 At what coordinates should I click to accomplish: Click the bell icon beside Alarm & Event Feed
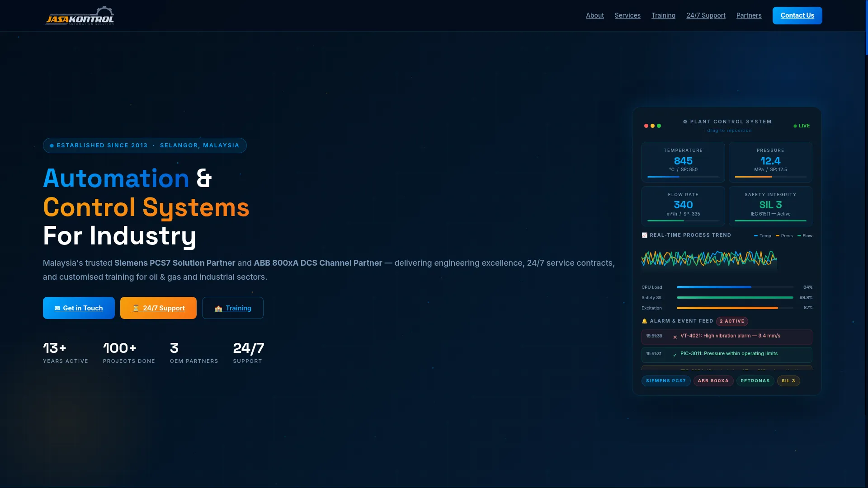[645, 321]
